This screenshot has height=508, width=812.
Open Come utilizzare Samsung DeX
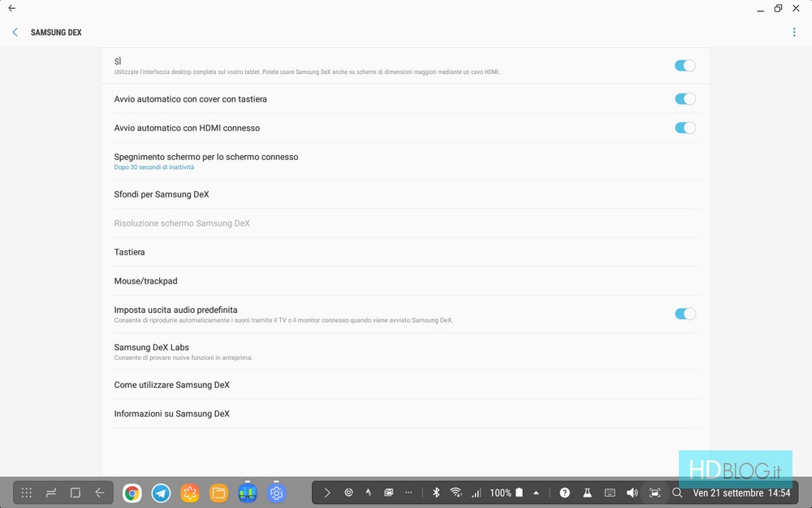(x=405, y=384)
